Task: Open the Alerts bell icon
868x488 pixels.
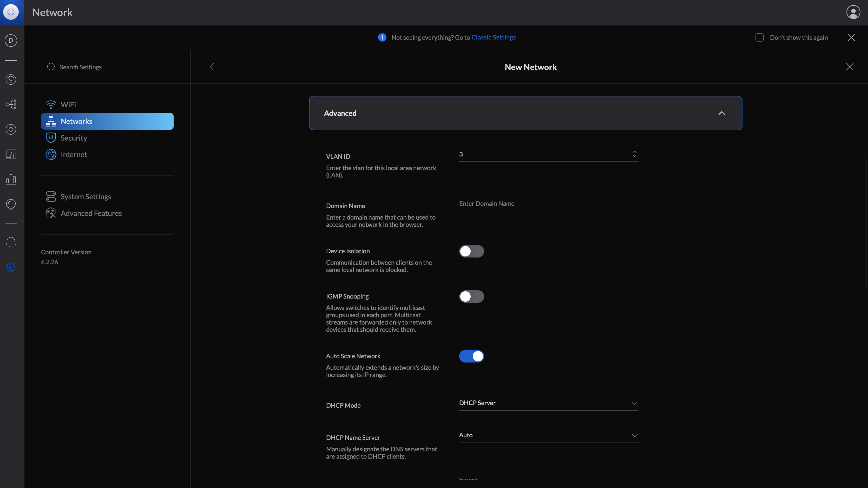Action: tap(11, 242)
